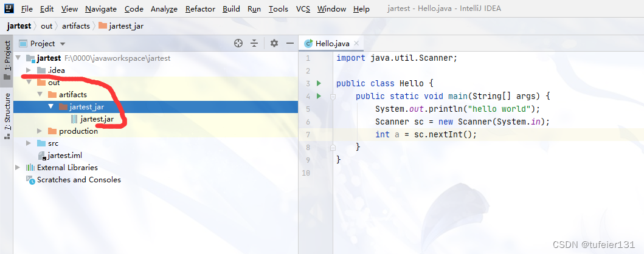Collapse the artifacts folder

pyautogui.click(x=40, y=94)
